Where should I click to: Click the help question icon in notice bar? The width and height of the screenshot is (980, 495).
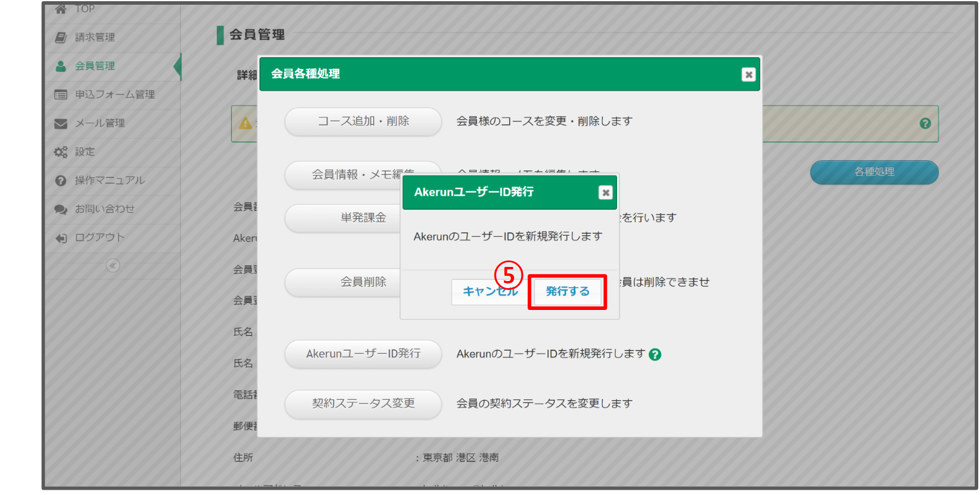pos(925,124)
